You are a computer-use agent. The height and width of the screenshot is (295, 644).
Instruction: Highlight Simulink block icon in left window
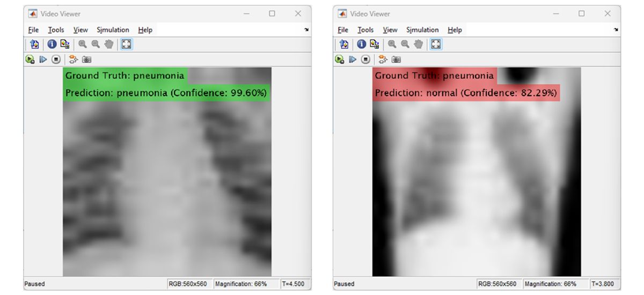(x=74, y=60)
